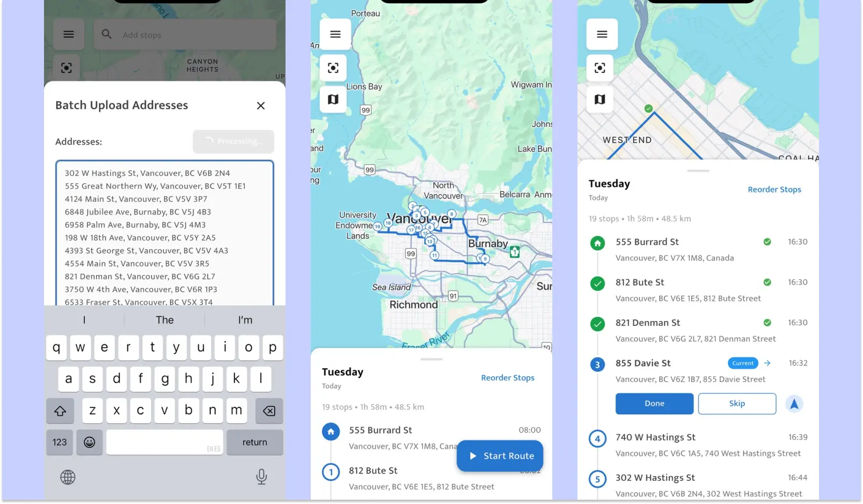Viewport: 863px width, 504px height.
Task: Select the predictive text suggestion 'The'
Action: (x=164, y=319)
